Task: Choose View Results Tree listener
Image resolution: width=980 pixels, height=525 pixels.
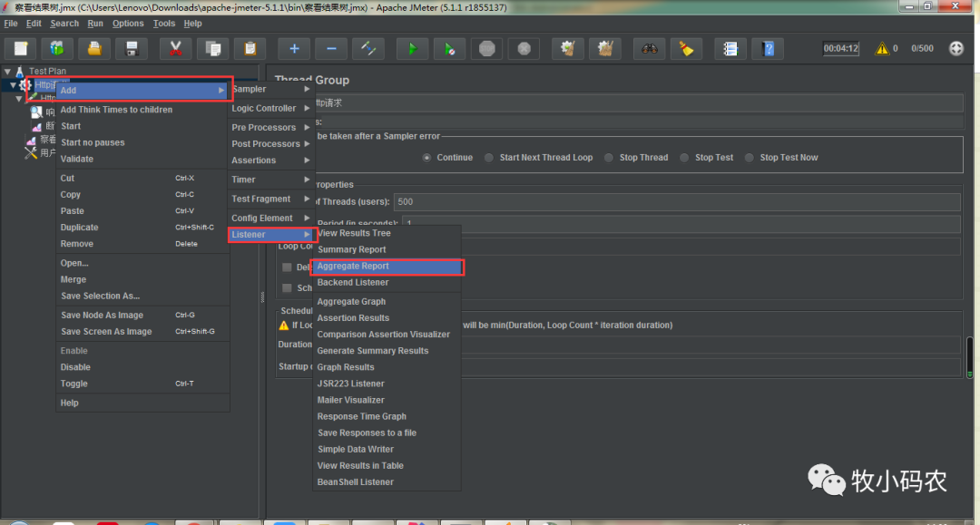Action: pos(387,233)
